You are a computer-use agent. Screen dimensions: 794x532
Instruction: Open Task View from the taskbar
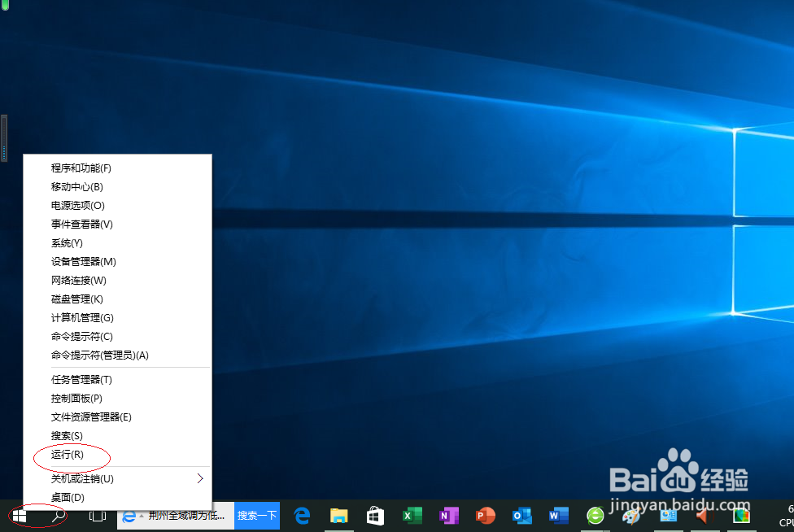tap(98, 516)
